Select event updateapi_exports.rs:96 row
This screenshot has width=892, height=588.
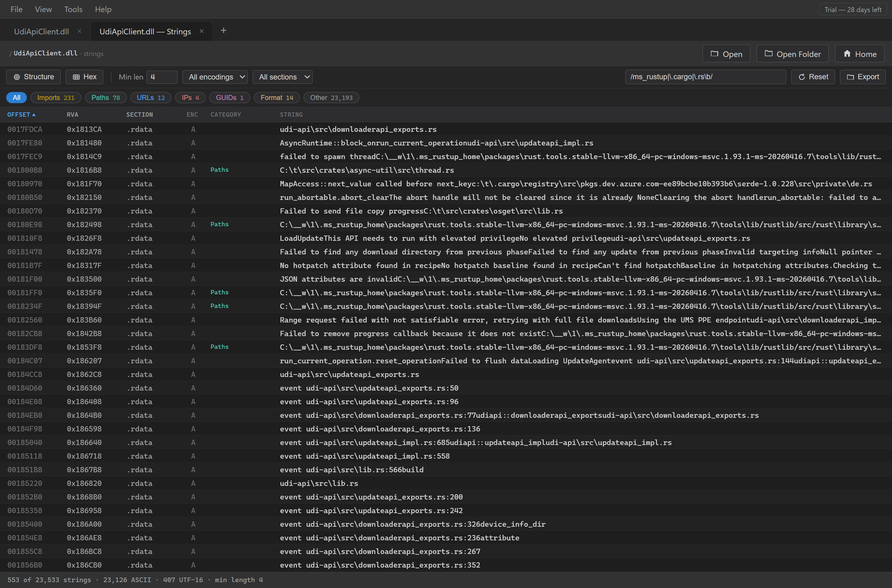pos(446,402)
